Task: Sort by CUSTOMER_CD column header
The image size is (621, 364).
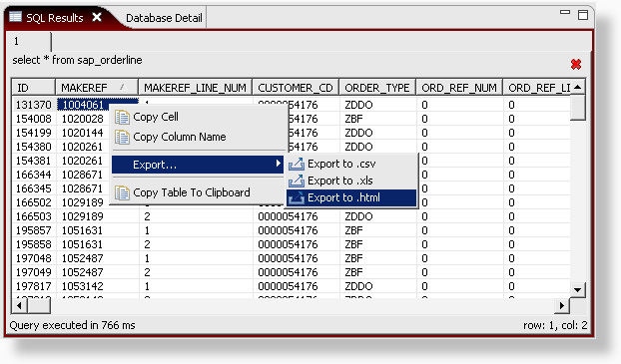Action: pyautogui.click(x=296, y=88)
